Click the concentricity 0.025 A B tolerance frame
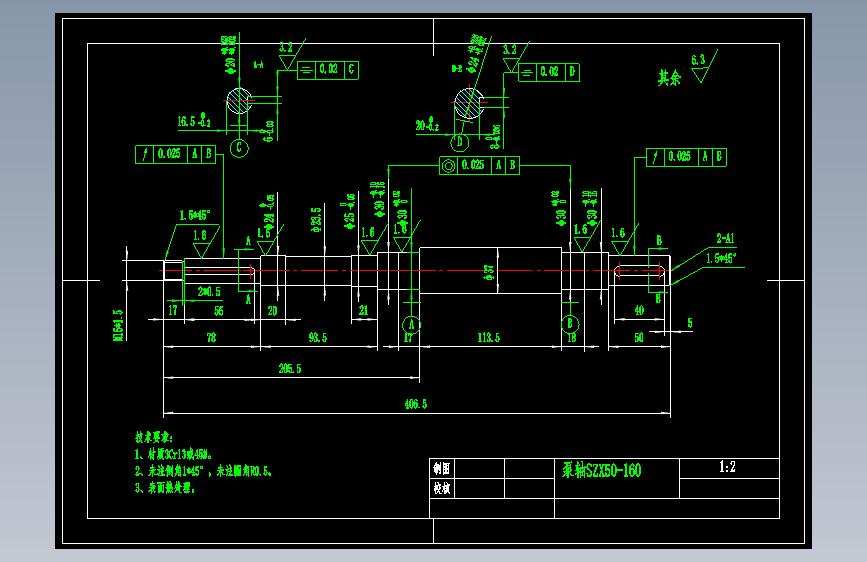The height and width of the screenshot is (562, 867). coord(479,165)
